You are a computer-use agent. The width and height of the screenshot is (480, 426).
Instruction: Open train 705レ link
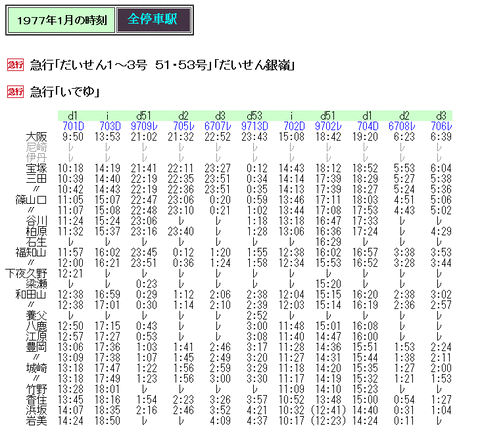tap(184, 126)
